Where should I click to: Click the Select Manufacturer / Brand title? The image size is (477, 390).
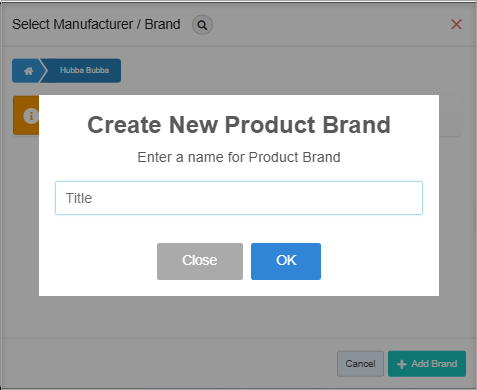pyautogui.click(x=96, y=24)
